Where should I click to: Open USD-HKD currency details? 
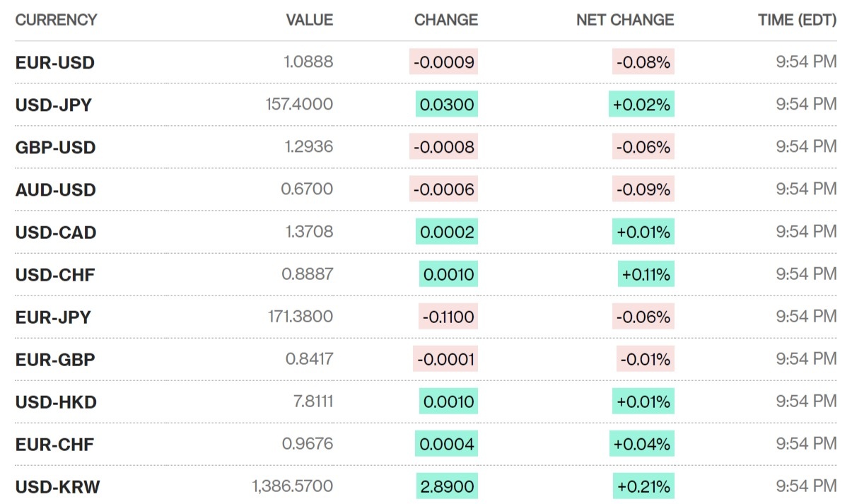coord(56,402)
